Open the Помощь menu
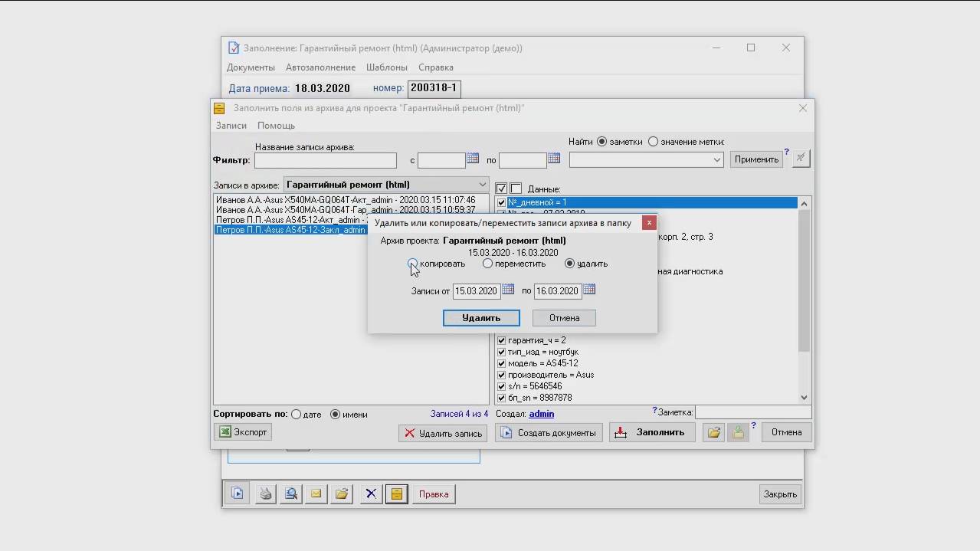Image resolution: width=980 pixels, height=551 pixels. coord(276,126)
